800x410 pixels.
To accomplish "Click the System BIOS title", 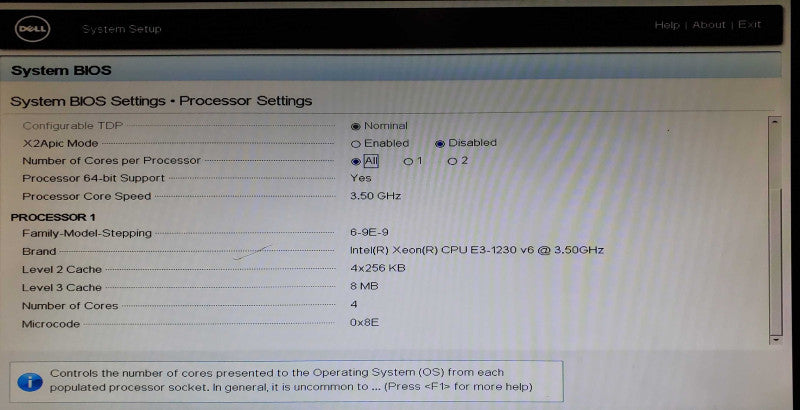I will 61,70.
